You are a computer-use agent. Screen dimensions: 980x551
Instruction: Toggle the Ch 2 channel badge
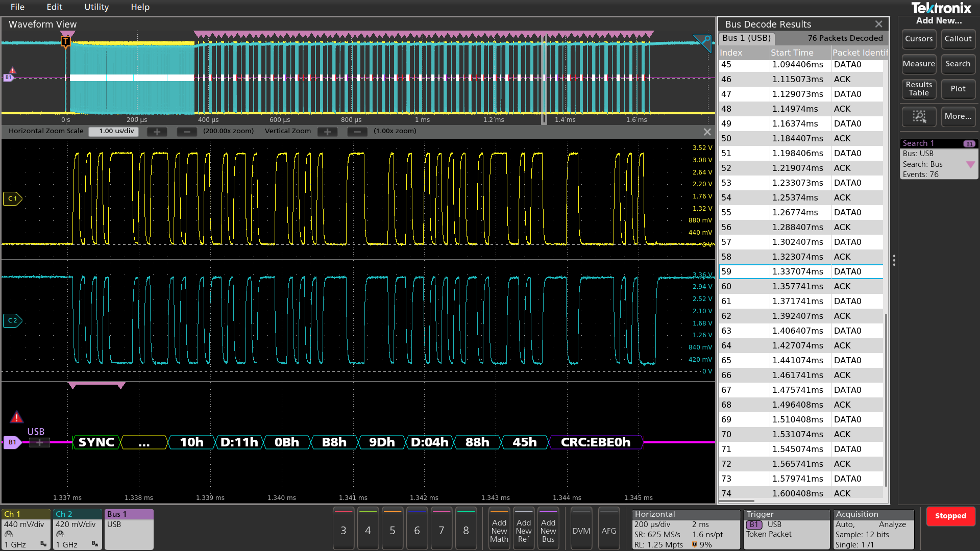click(x=77, y=529)
